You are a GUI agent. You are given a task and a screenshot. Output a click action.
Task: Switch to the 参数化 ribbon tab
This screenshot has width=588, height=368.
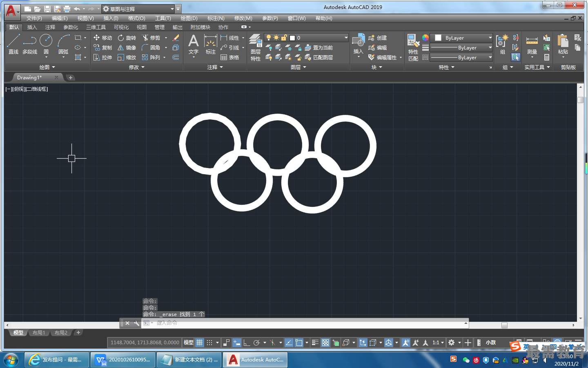[x=71, y=27]
